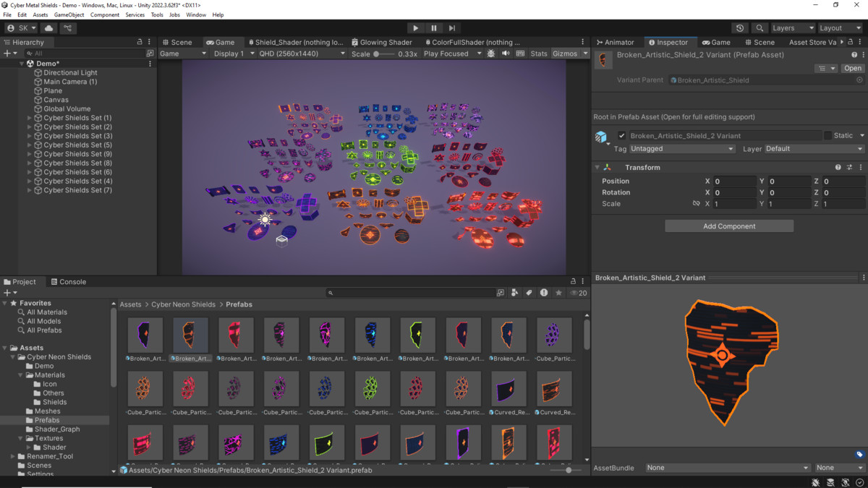Screen dimensions: 868x488
Task: Click the Pause button in the toolbar
Action: pyautogui.click(x=433, y=27)
